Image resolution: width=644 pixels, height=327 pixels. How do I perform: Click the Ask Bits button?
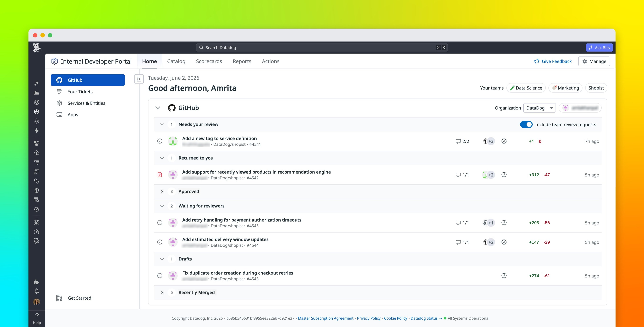599,47
